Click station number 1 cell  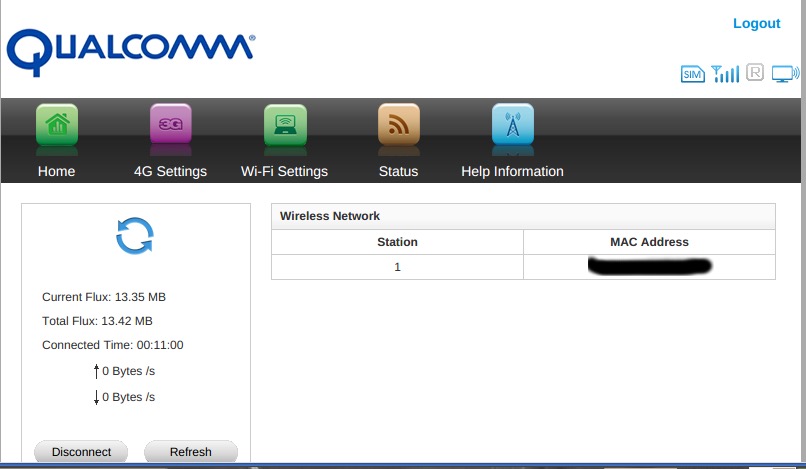coord(397,267)
